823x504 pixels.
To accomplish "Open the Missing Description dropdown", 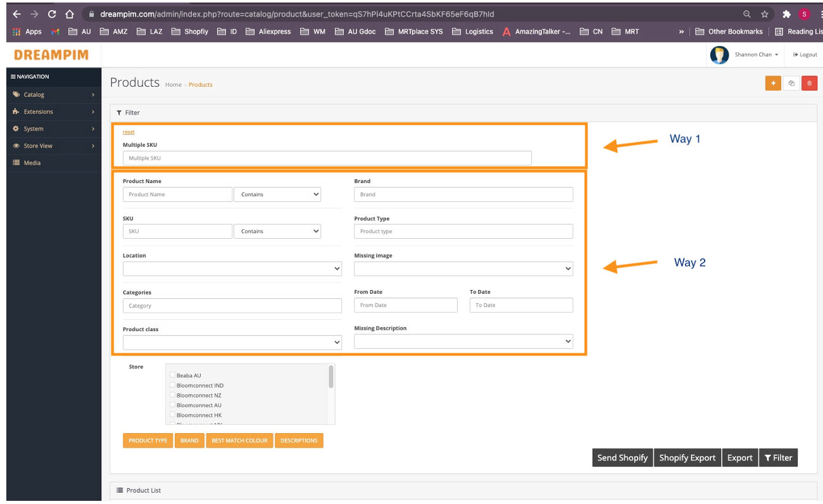I will click(463, 341).
